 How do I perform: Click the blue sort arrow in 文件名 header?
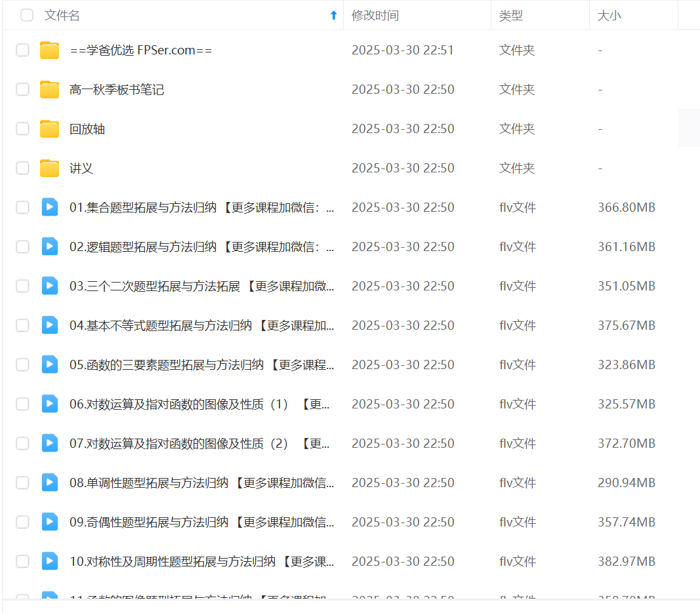[x=333, y=15]
